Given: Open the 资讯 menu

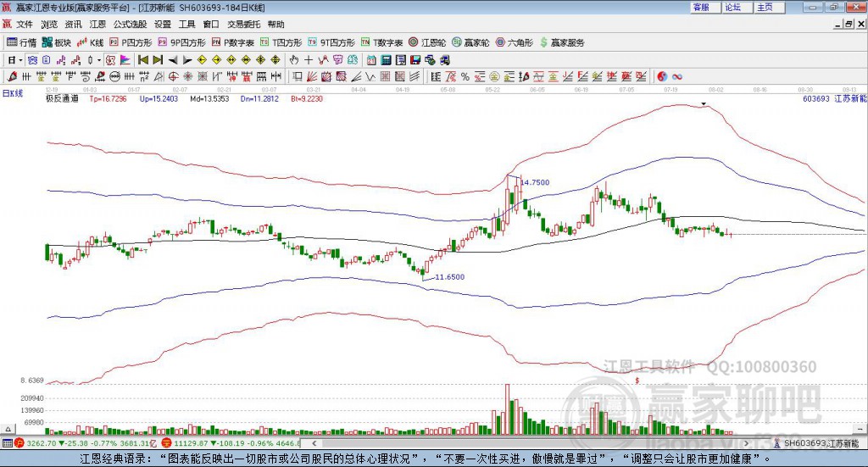Looking at the screenshot, I should click(x=73, y=25).
